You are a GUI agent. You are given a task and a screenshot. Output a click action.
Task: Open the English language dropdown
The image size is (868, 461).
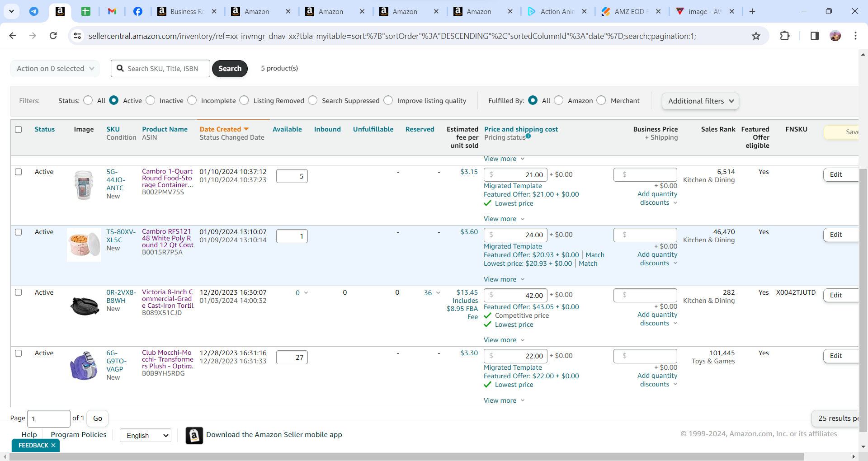pos(146,435)
